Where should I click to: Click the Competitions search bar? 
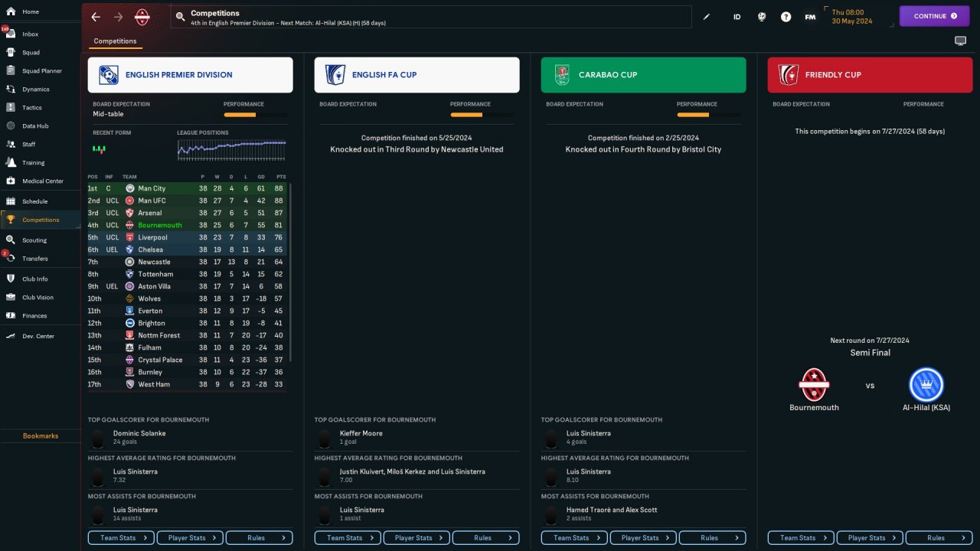pyautogui.click(x=431, y=17)
